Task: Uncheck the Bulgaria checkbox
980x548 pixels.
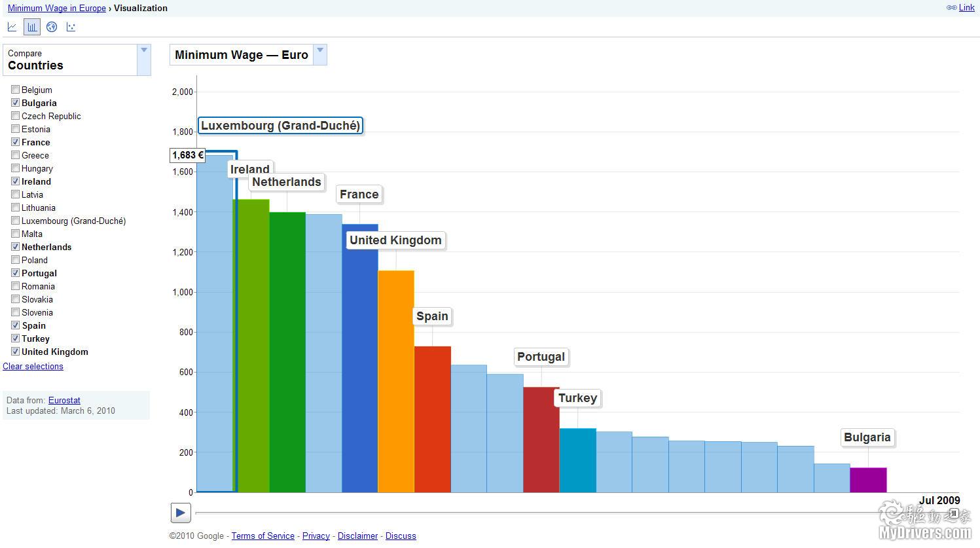Action: [x=15, y=103]
